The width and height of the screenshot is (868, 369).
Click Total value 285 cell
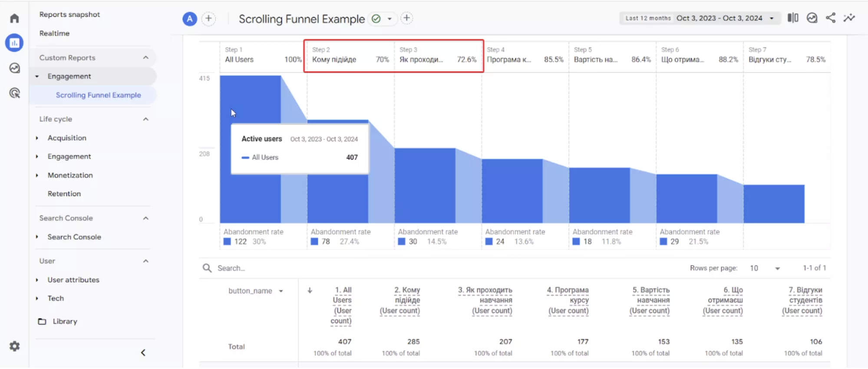tap(413, 342)
